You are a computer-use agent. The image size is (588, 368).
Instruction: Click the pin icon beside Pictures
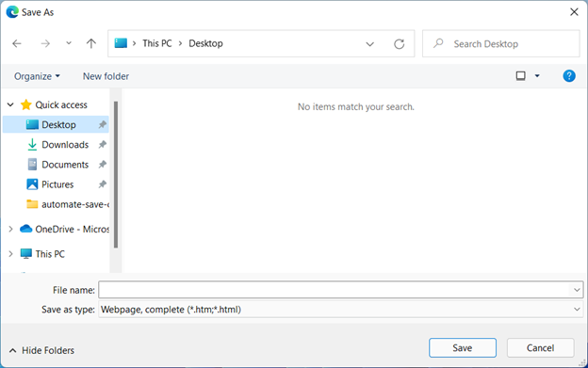(103, 184)
